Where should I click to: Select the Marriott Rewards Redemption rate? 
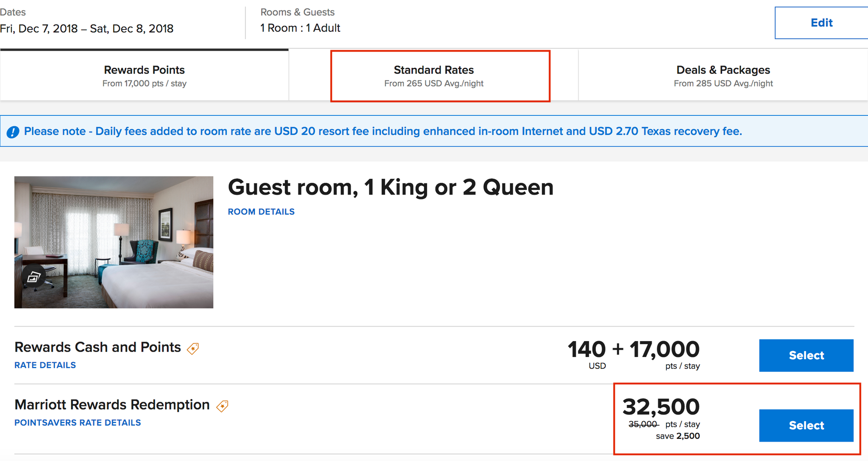point(806,425)
